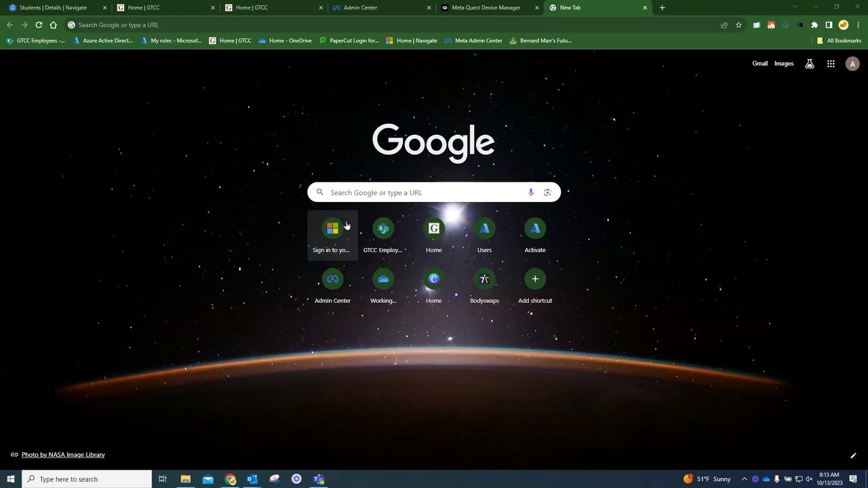This screenshot has height=488, width=868.
Task: Expand tab search chevron
Action: point(795,7)
